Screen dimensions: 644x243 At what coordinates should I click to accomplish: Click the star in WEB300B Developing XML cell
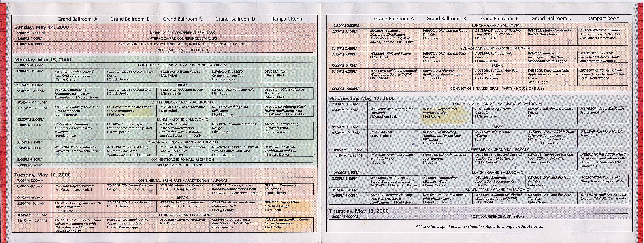pyautogui.click(x=566, y=81)
